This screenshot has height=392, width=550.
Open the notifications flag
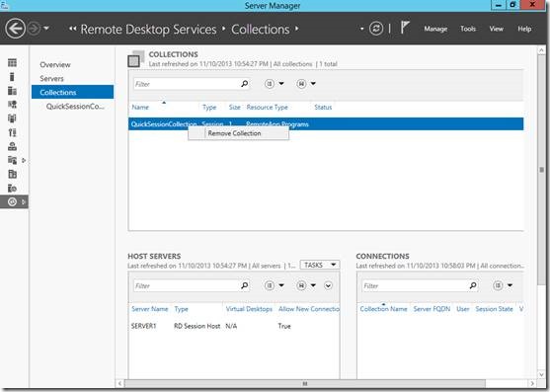[405, 28]
